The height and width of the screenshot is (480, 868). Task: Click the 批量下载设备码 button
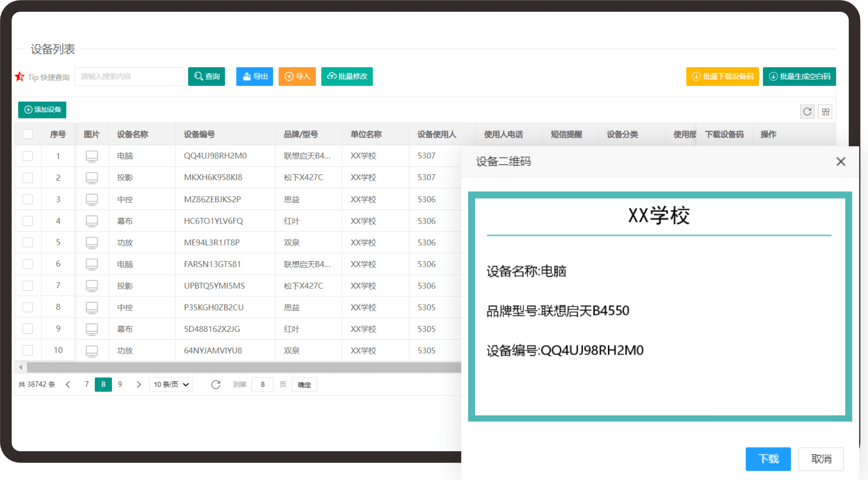click(722, 76)
